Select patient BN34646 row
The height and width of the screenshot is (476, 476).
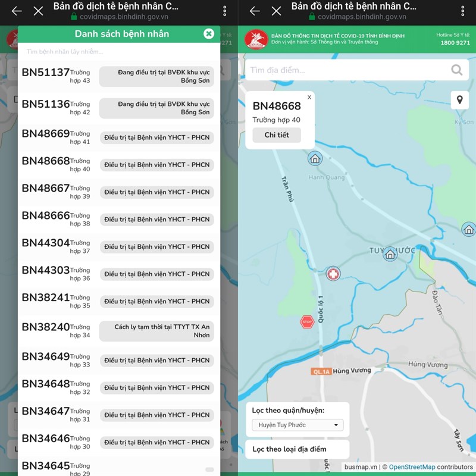pos(118,442)
